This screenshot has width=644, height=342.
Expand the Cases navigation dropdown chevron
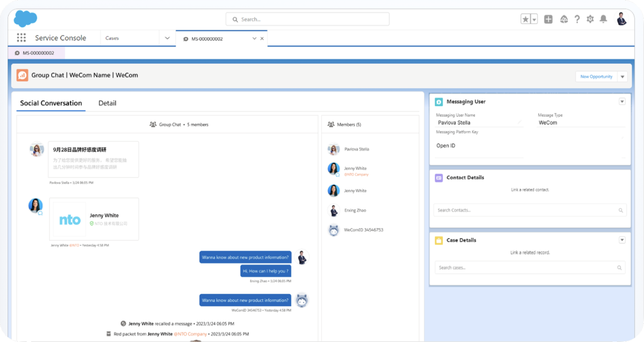(x=167, y=38)
